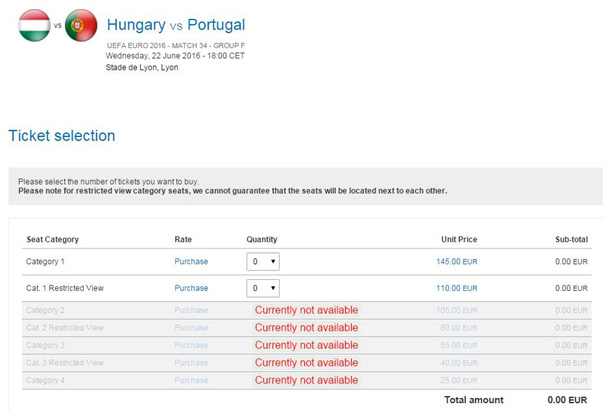
Task: Click the Hungary flag icon
Action: pyautogui.click(x=34, y=25)
